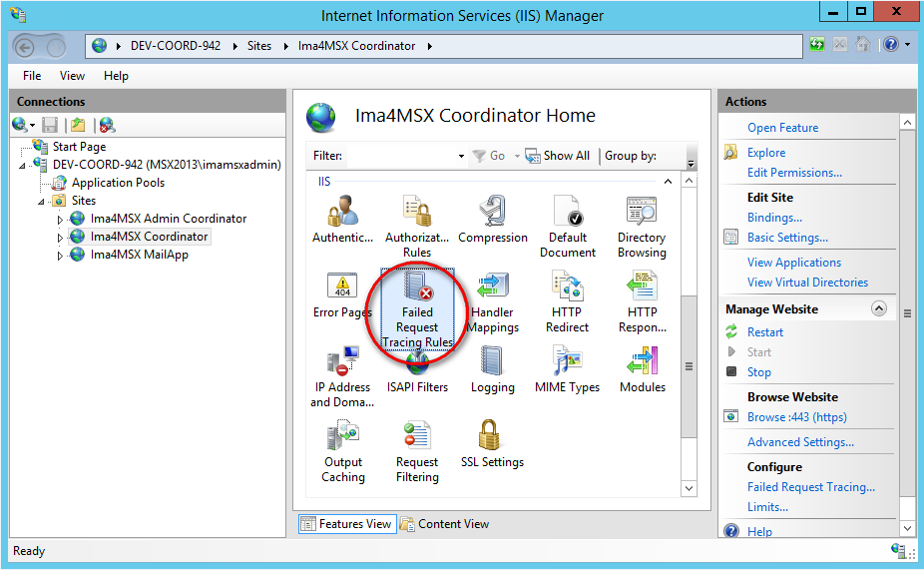The image size is (924, 570).
Task: Select Failed Request Tracing Rules icon
Action: click(417, 308)
